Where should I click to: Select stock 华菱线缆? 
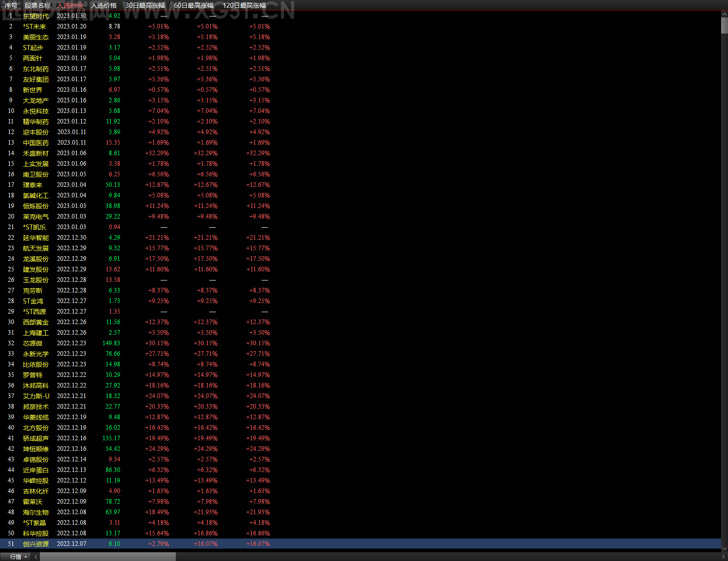(x=36, y=417)
